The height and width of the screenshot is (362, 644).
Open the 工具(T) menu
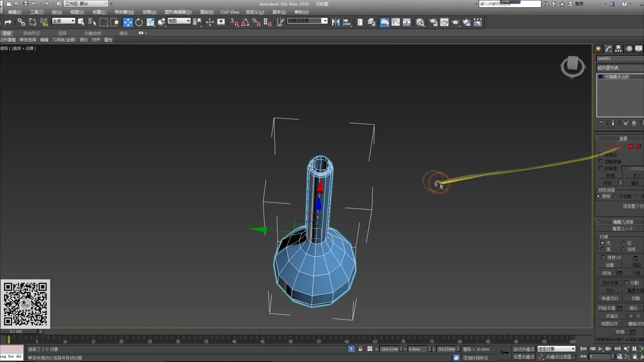(x=37, y=12)
